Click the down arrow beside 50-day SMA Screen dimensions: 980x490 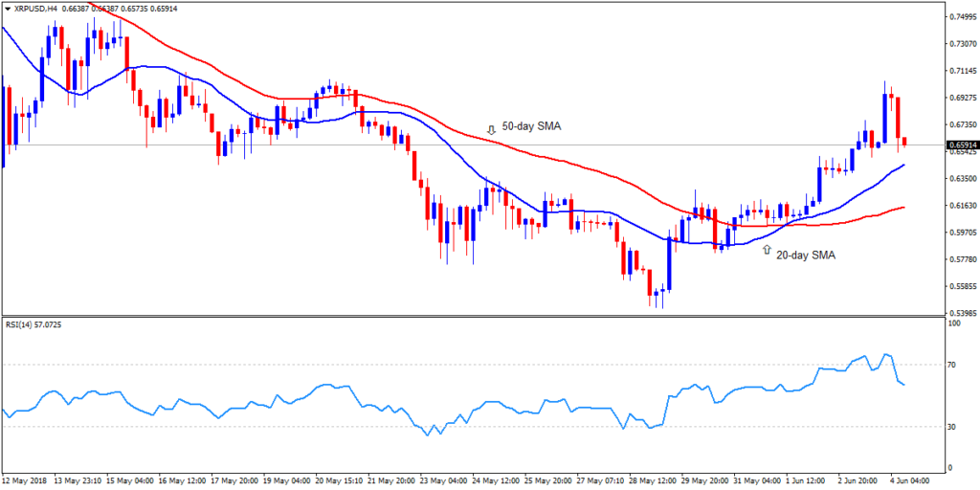click(491, 128)
